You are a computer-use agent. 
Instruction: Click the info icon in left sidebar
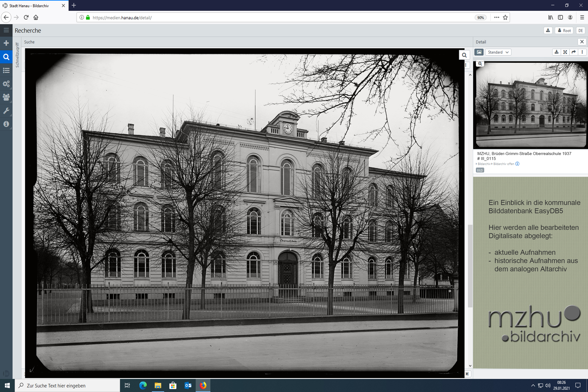pos(6,124)
